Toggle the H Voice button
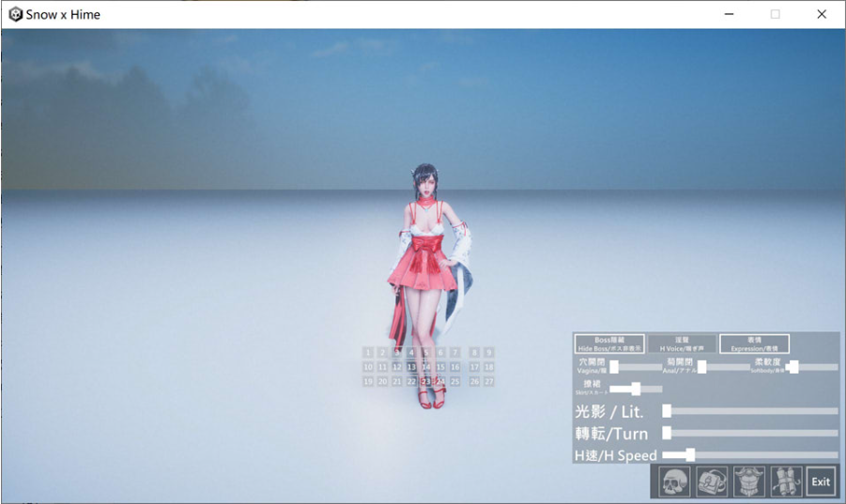 tap(682, 344)
